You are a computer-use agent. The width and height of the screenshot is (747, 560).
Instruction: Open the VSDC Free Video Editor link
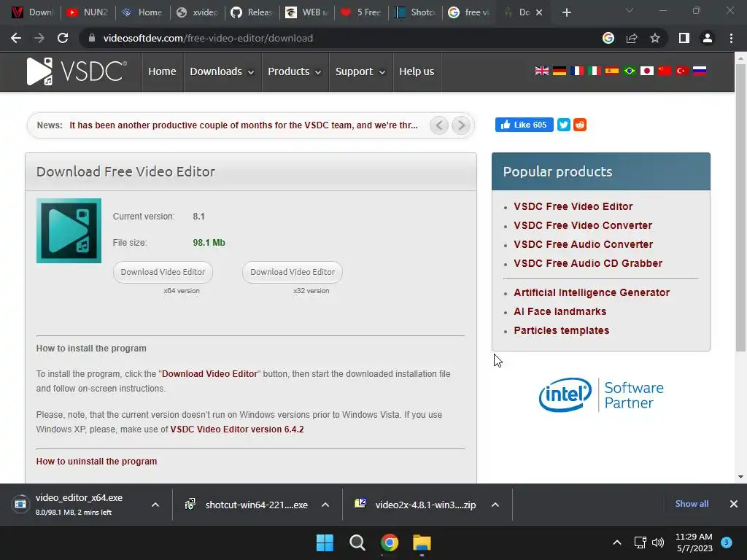[573, 206]
